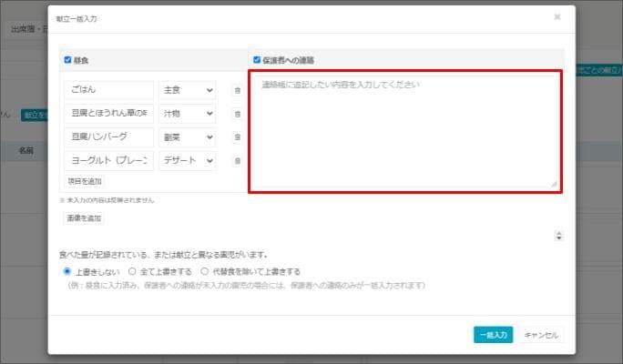Click trash icon beside 汁物 row
The width and height of the screenshot is (623, 364).
(238, 114)
